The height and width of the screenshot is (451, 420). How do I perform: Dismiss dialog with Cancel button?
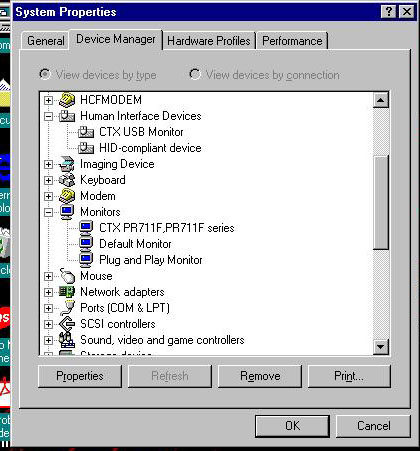click(x=373, y=426)
